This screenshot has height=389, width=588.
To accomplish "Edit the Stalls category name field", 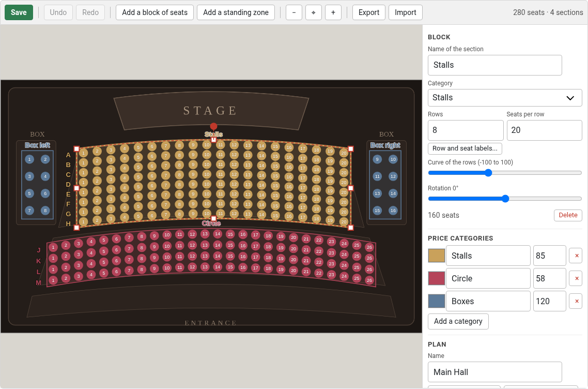I will pyautogui.click(x=488, y=256).
